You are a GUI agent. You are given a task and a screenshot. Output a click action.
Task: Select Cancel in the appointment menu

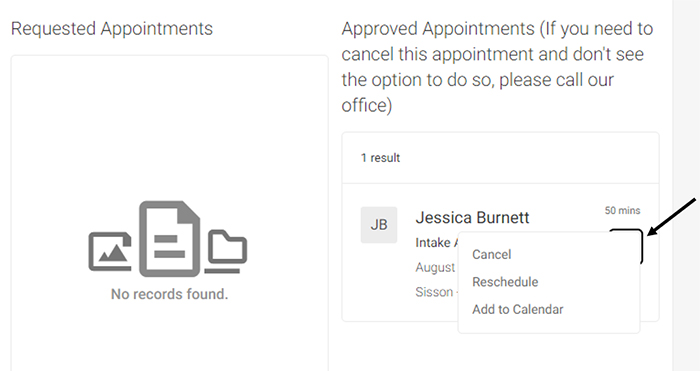(x=492, y=254)
